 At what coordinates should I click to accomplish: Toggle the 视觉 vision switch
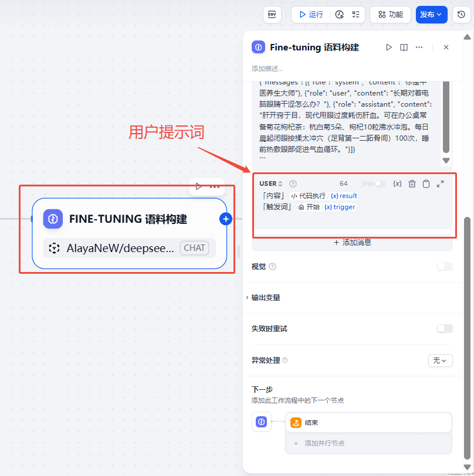click(x=445, y=267)
